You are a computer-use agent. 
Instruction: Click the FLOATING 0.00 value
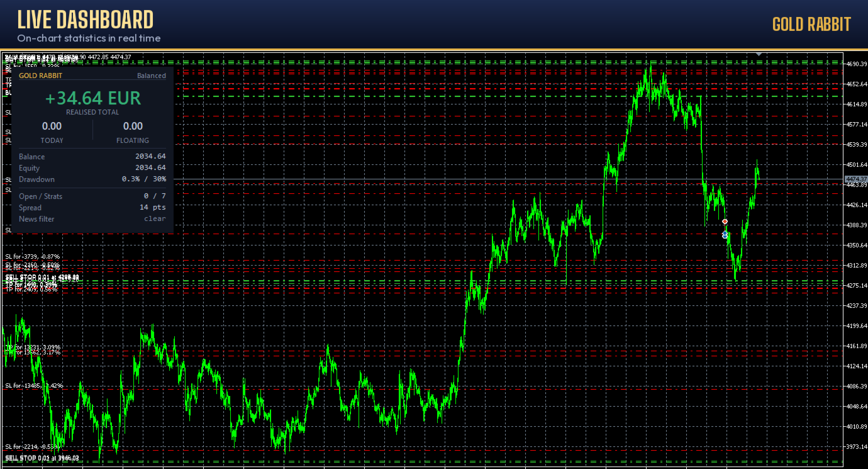133,127
